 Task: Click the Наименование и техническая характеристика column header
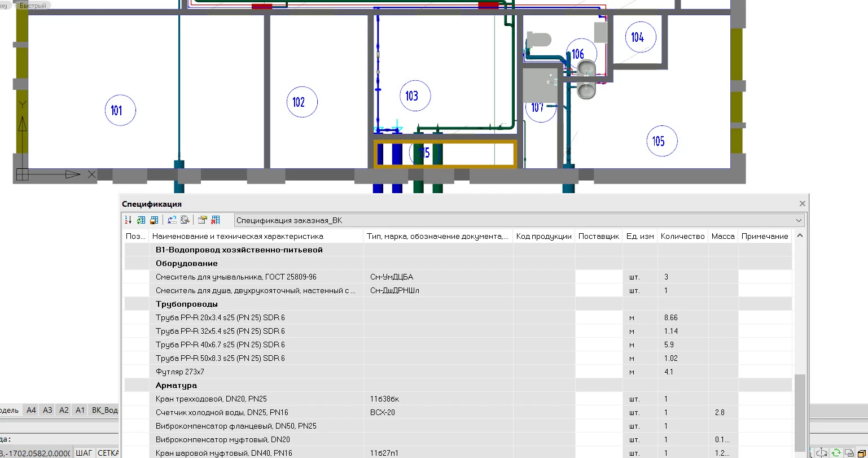[x=237, y=236]
